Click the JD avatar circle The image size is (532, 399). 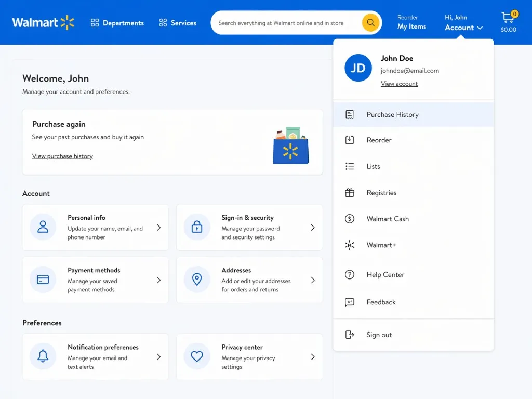[x=358, y=68]
